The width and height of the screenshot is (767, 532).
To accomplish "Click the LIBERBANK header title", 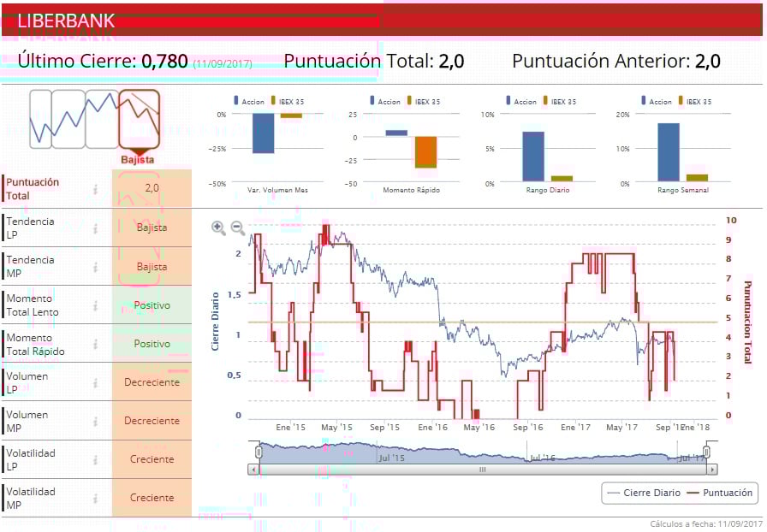I will (x=66, y=21).
